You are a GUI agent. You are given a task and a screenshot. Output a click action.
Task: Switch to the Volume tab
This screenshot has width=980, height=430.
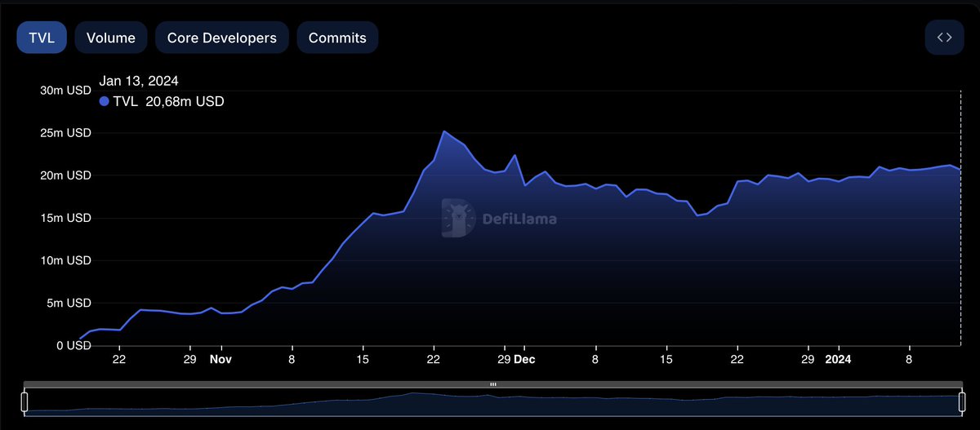pos(111,38)
